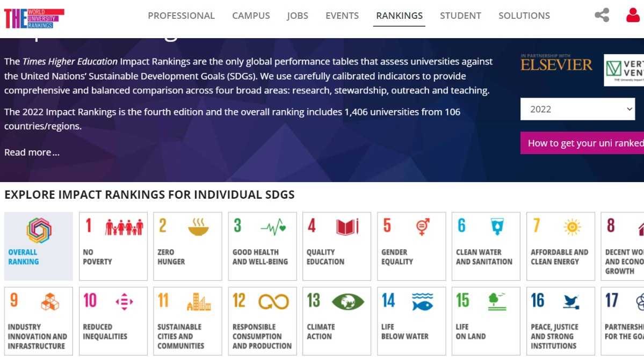Pick SDG 13 Climate Action tile
The image size is (644, 362).
(337, 321)
